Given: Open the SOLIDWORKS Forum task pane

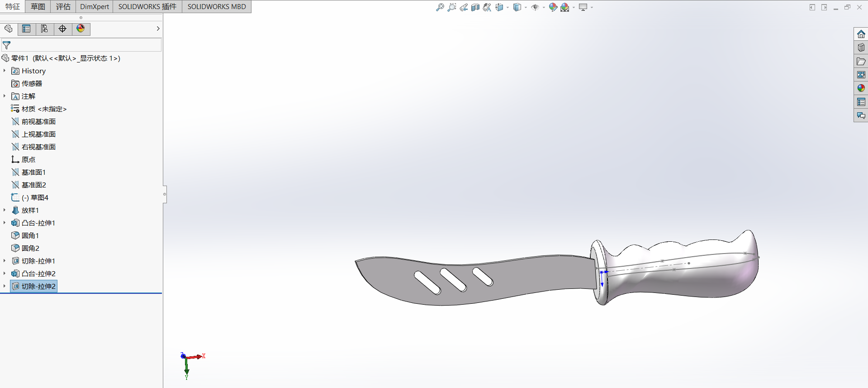Looking at the screenshot, I should 861,115.
